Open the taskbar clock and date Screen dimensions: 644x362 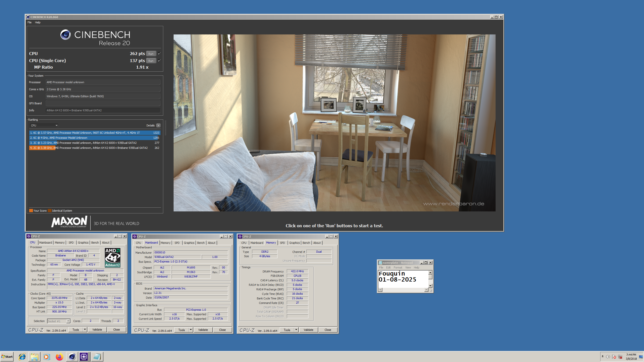[631, 357]
